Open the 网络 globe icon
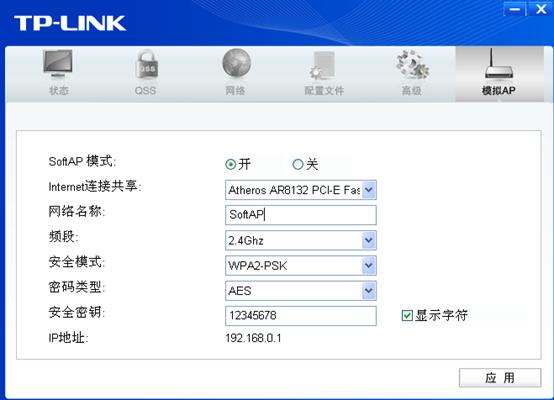 point(236,64)
